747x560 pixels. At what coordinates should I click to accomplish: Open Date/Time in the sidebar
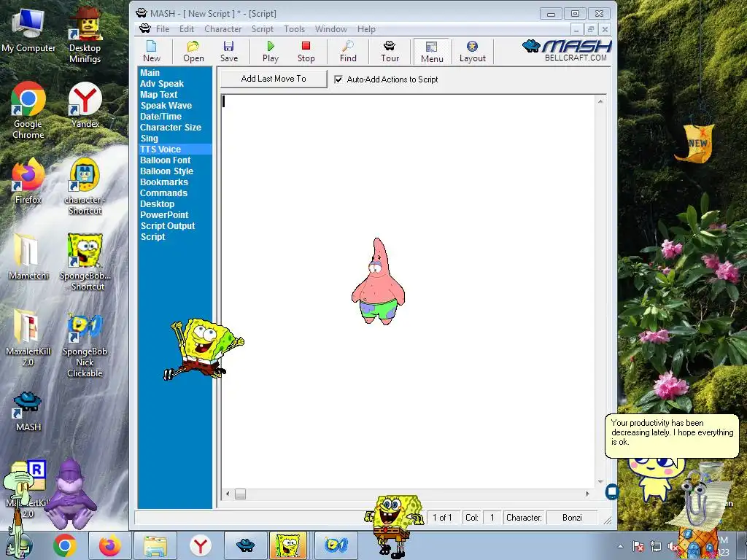[160, 117]
